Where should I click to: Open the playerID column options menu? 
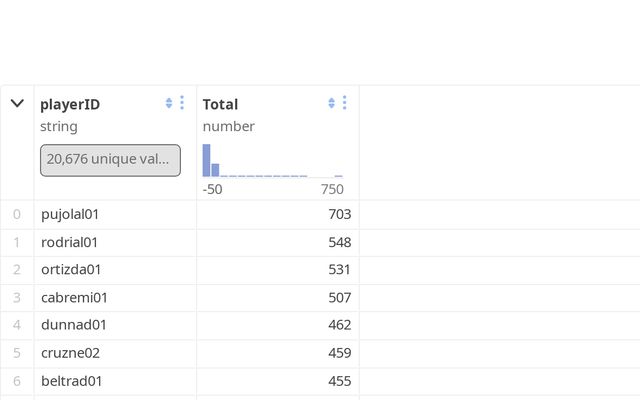pos(182,103)
